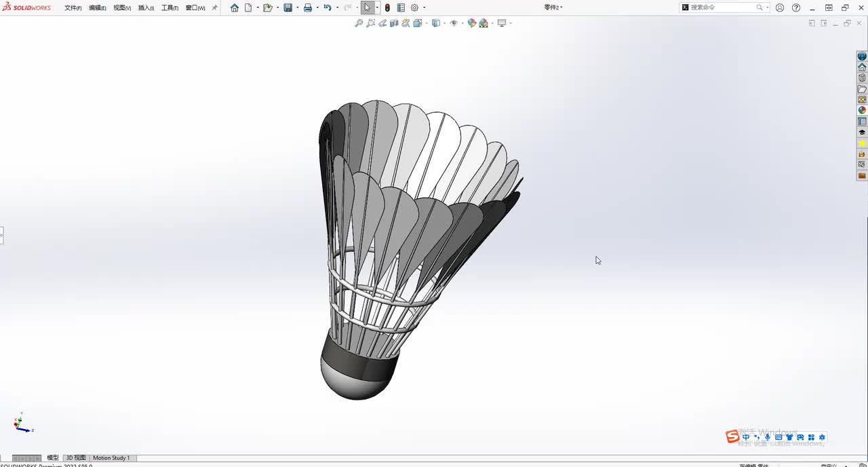Open the File Properties icon

pos(401,7)
